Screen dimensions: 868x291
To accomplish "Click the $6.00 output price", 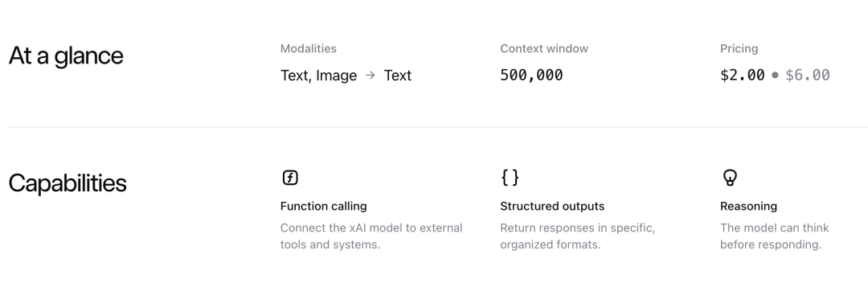I will (808, 75).
